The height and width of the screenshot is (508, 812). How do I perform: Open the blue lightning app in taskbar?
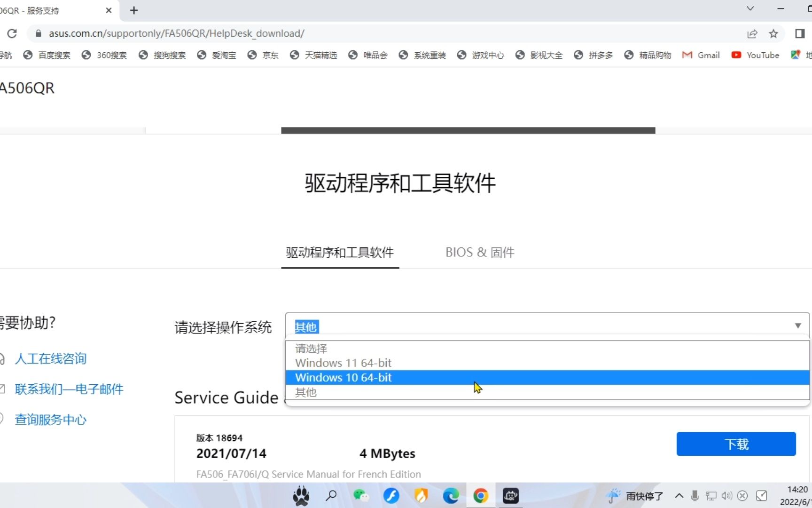(391, 495)
